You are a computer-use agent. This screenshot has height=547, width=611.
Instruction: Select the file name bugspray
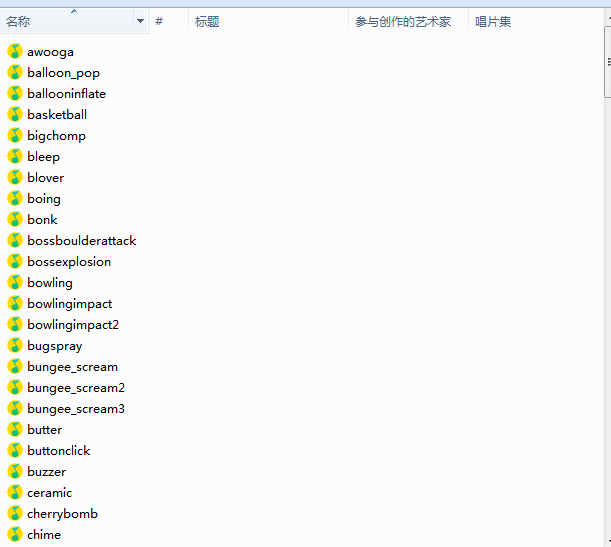pos(55,347)
